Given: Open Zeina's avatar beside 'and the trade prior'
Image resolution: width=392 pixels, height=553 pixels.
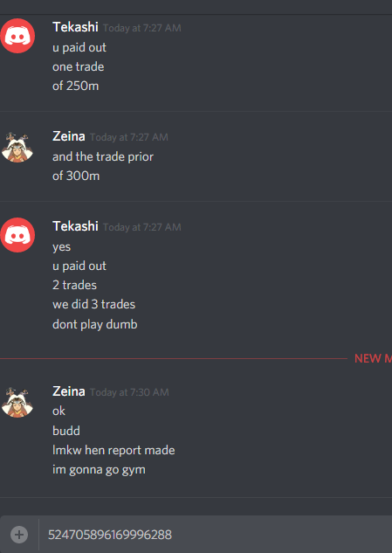Looking at the screenshot, I should click(17, 147).
